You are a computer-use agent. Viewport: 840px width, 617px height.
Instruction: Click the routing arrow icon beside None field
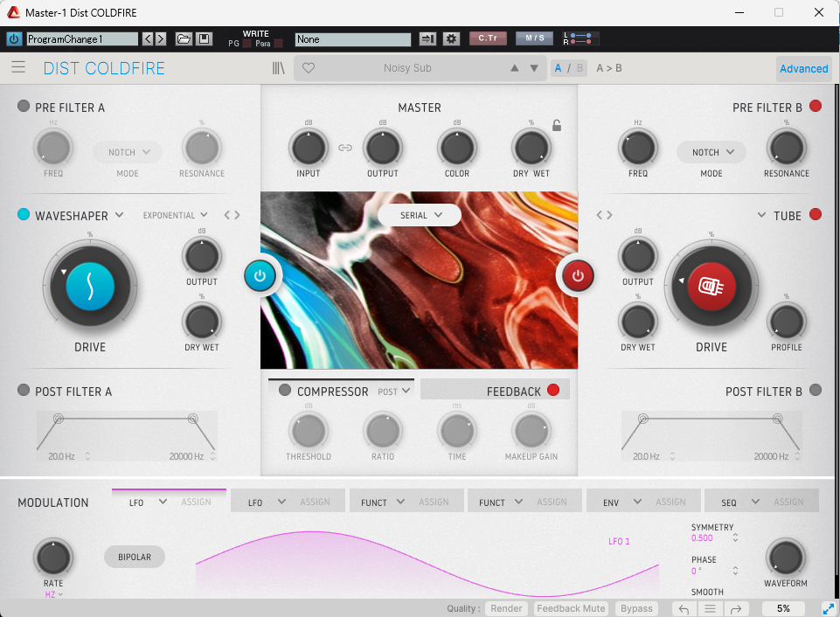427,38
